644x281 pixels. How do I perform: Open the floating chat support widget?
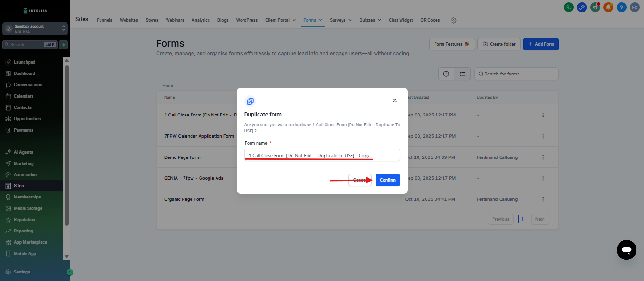point(626,249)
